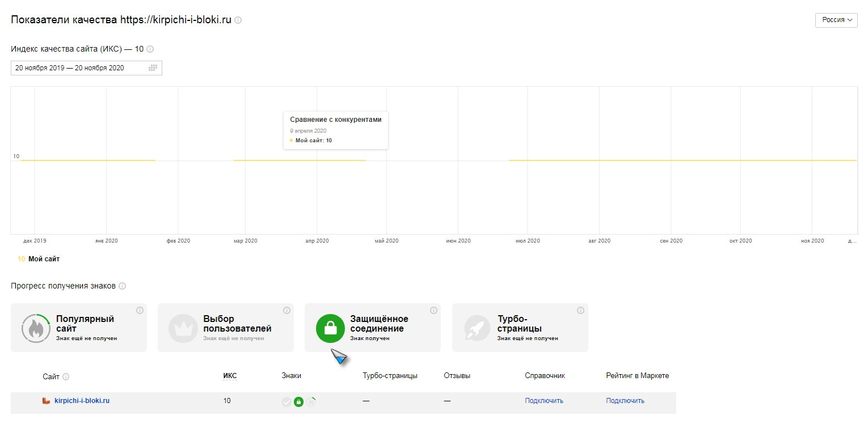Screen dimensions: 868x424
Task: Click info icon on Популярный сайт card
Action: tap(140, 311)
